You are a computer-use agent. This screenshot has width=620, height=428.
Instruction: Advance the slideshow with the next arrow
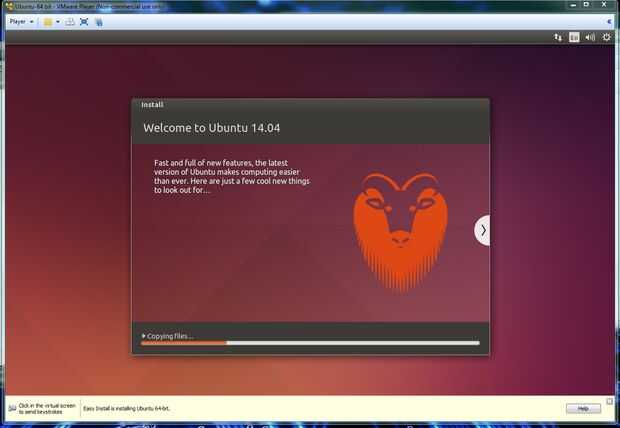coord(482,230)
